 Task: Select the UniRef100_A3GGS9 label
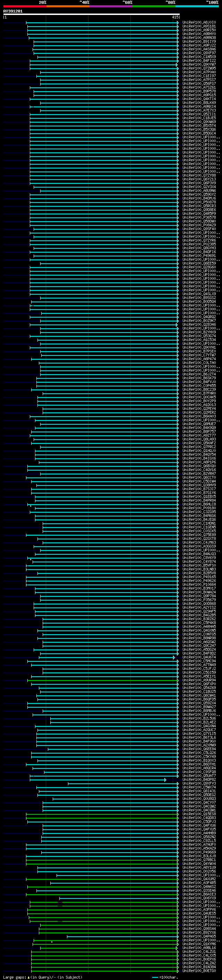(x=199, y=546)
